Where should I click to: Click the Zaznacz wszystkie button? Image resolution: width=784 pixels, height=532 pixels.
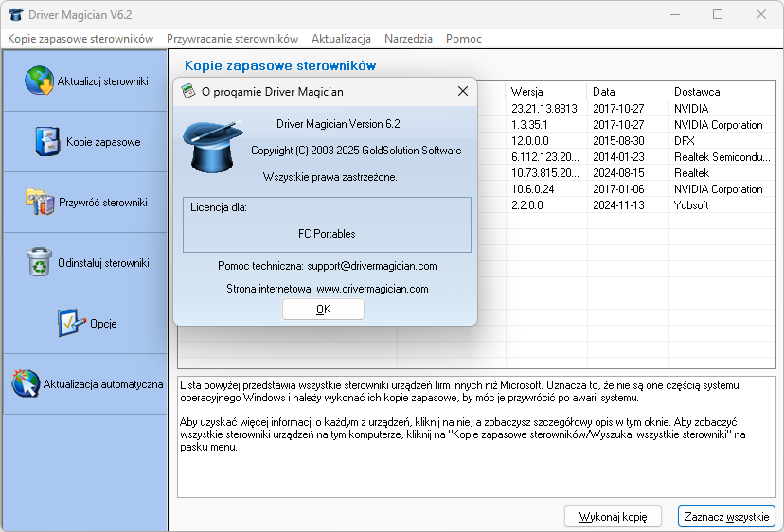[x=726, y=517]
